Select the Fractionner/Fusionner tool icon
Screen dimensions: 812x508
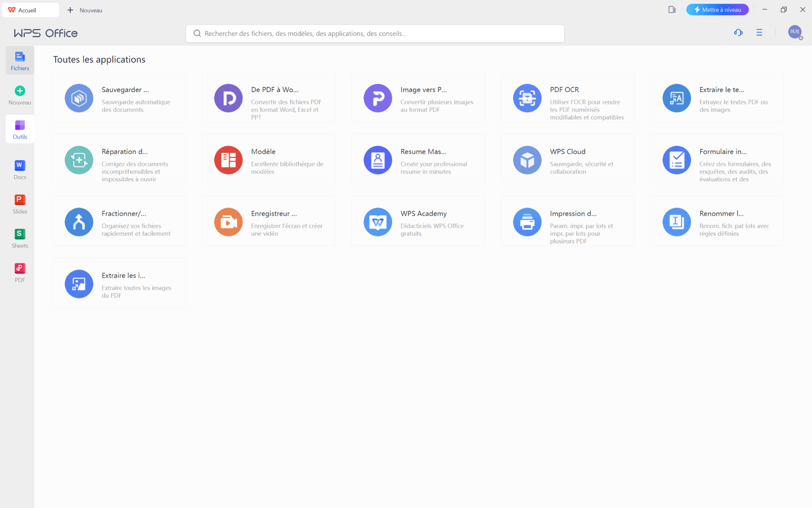(x=79, y=222)
